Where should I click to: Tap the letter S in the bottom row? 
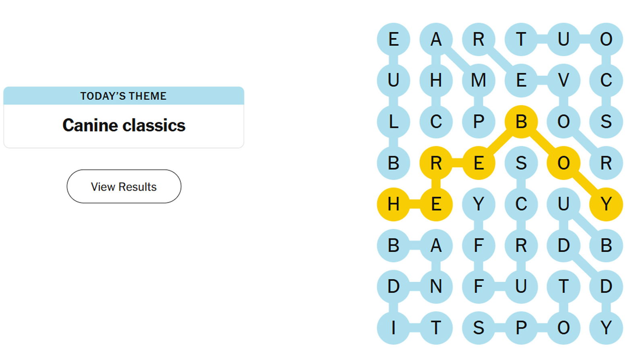pyautogui.click(x=479, y=328)
